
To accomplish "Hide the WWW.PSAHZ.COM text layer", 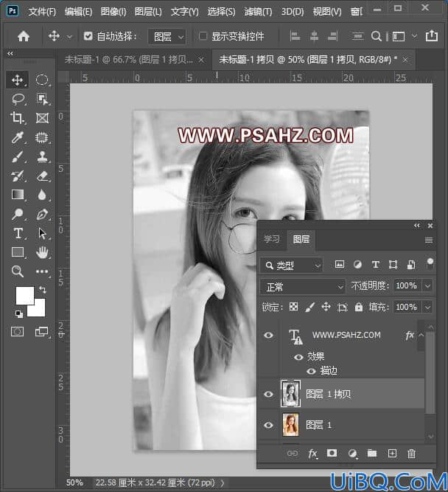I will [268, 335].
